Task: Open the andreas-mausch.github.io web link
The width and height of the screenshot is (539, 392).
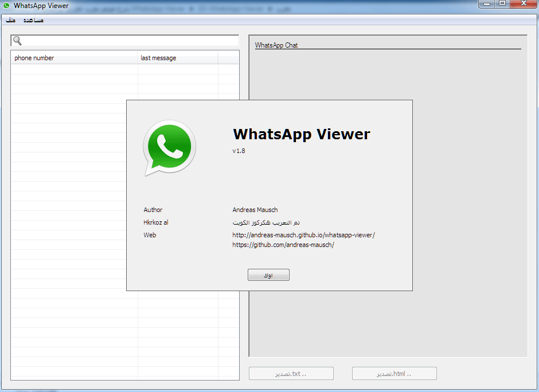Action: click(x=303, y=235)
